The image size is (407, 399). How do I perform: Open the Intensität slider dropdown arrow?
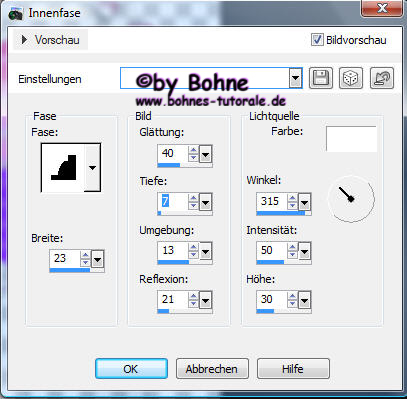point(304,251)
